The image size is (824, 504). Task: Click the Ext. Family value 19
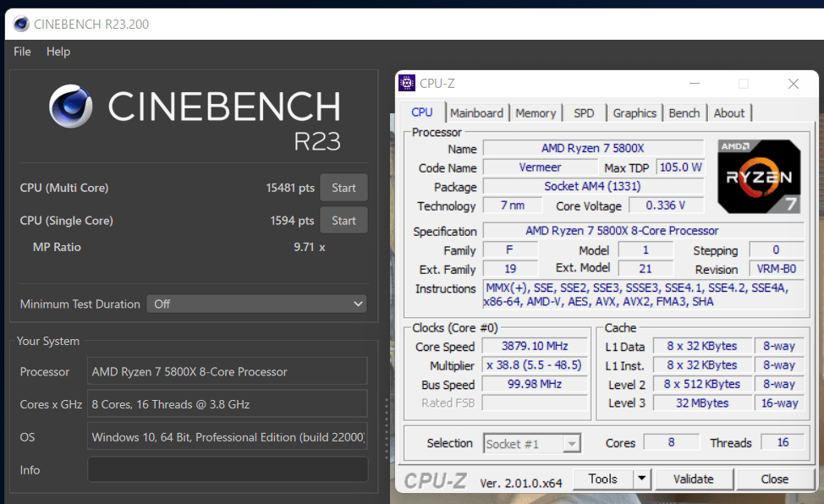click(x=510, y=269)
